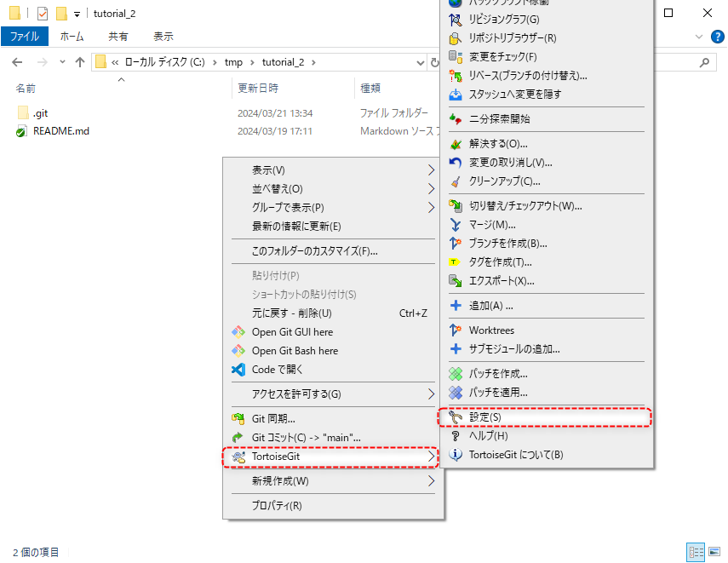Click the About TortoiseGit info icon
Image resolution: width=728 pixels, height=563 pixels.
(456, 454)
